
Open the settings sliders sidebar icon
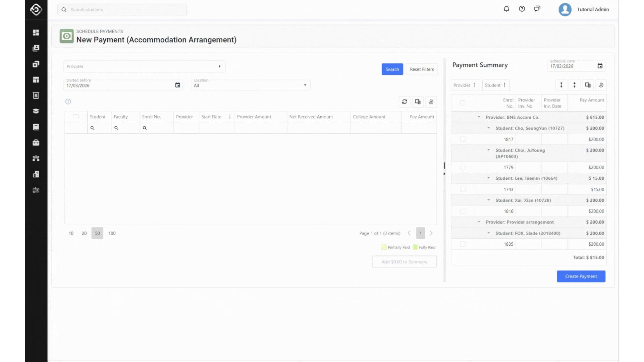click(x=36, y=190)
